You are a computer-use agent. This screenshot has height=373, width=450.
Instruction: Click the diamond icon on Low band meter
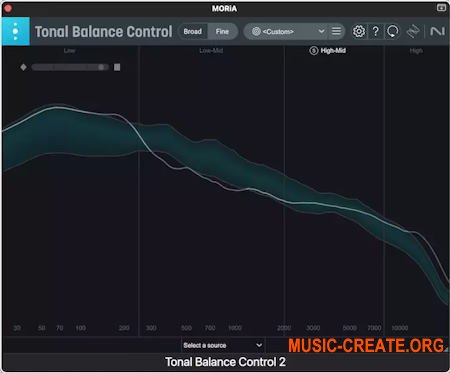tap(23, 67)
